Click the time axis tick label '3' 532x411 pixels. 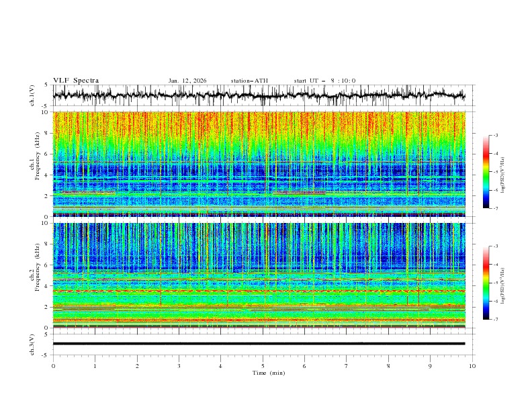pyautogui.click(x=179, y=366)
